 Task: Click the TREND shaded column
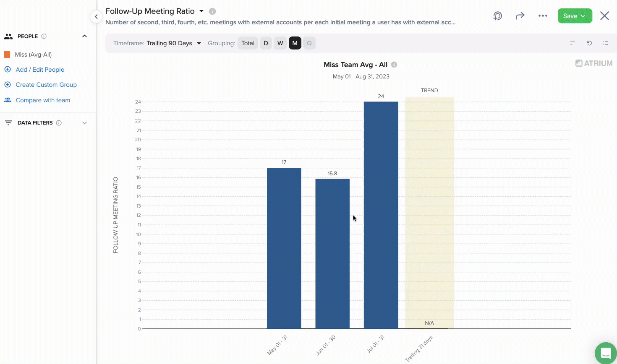coord(429,213)
